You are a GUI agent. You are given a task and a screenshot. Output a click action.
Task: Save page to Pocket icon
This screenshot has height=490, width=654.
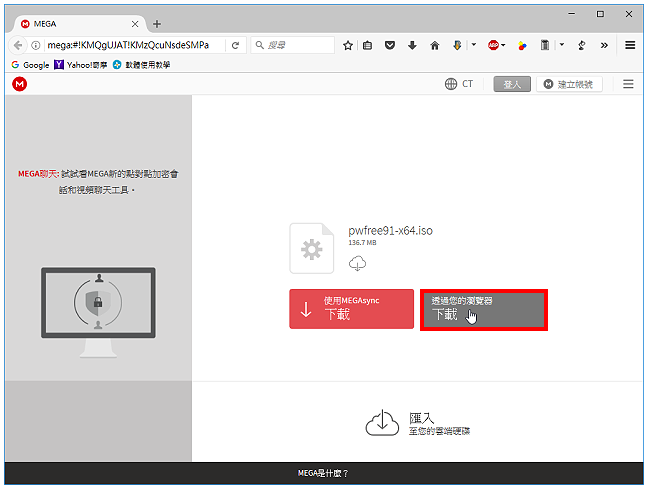(x=390, y=45)
